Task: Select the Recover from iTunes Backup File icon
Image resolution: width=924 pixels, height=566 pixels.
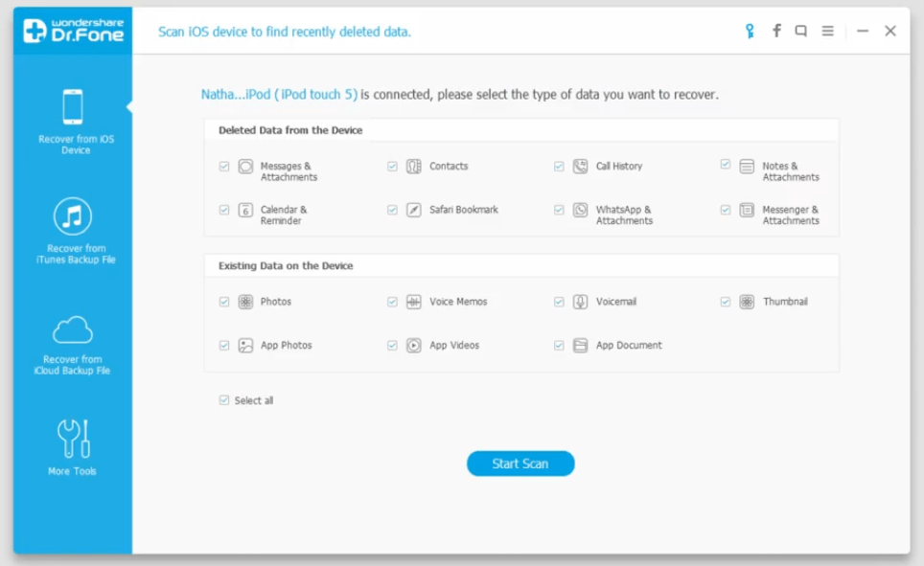Action: click(73, 216)
